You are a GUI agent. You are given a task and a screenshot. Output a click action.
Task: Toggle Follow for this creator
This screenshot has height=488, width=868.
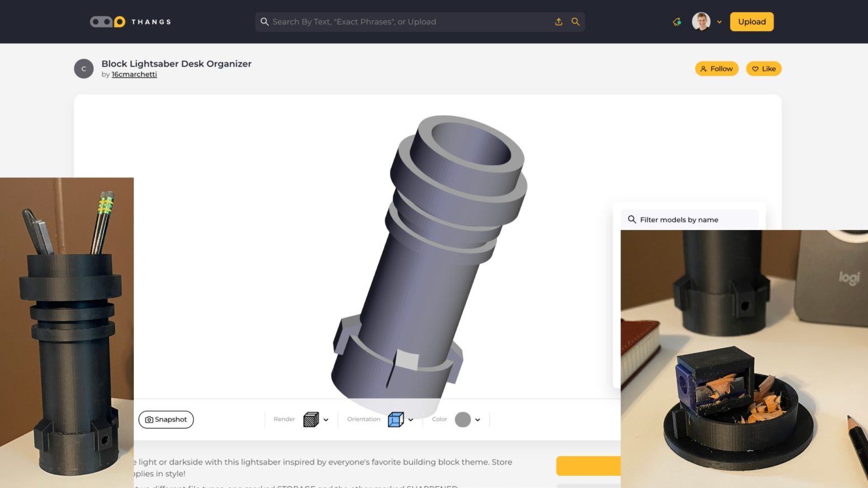[x=717, y=68]
